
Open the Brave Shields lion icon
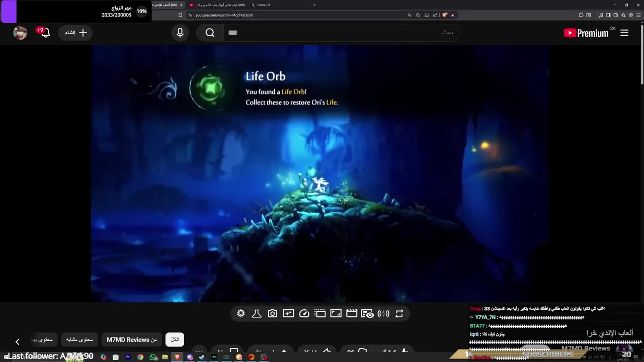pyautogui.click(x=444, y=15)
